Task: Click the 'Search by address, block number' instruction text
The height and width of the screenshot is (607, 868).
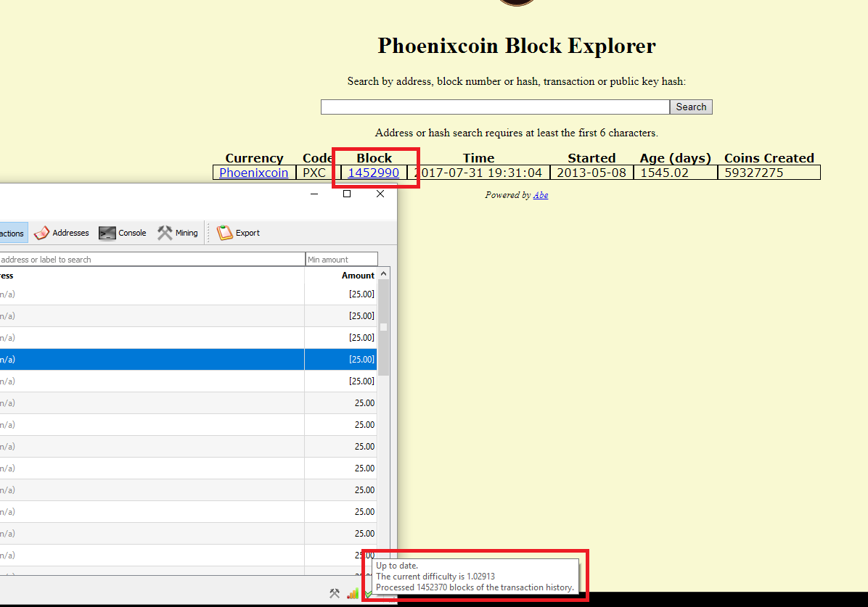Action: [x=517, y=81]
